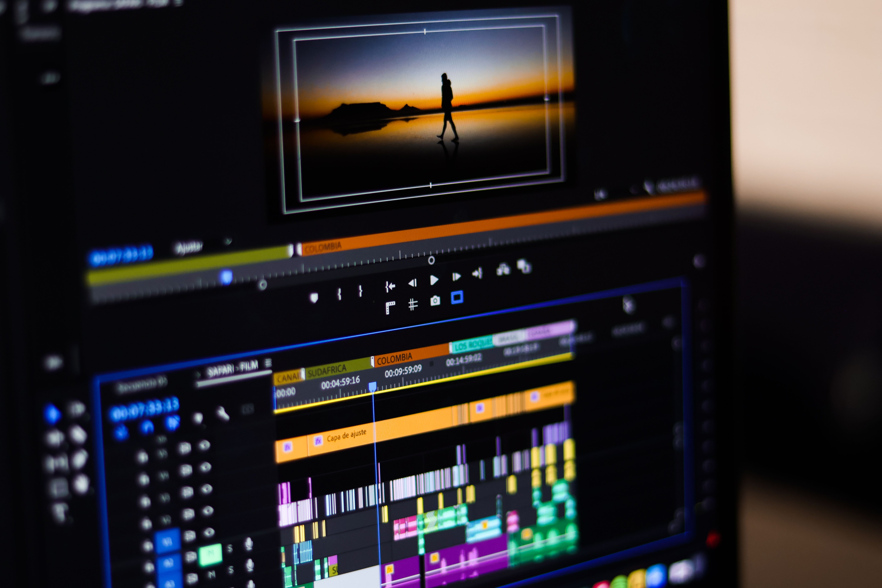Select the Razor tool

(x=78, y=435)
